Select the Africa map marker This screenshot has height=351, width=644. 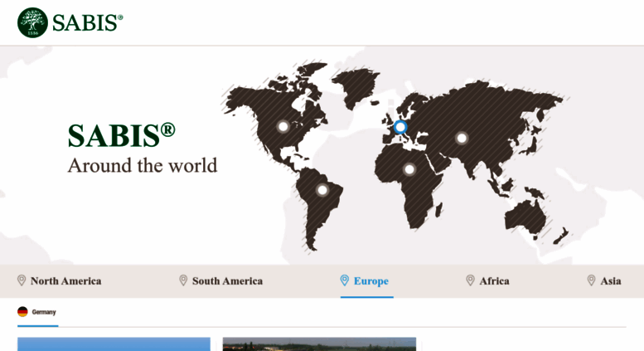tap(409, 169)
